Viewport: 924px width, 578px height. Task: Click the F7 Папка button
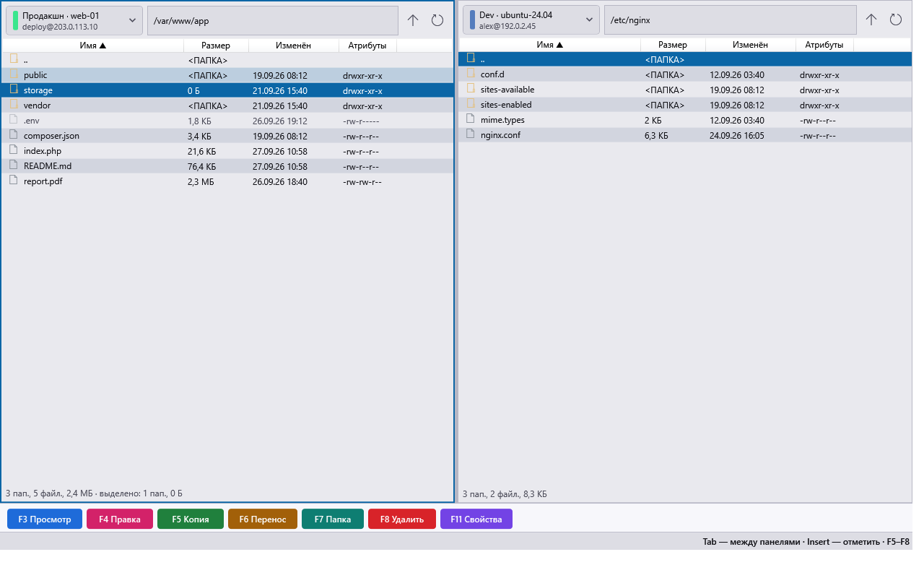[333, 519]
